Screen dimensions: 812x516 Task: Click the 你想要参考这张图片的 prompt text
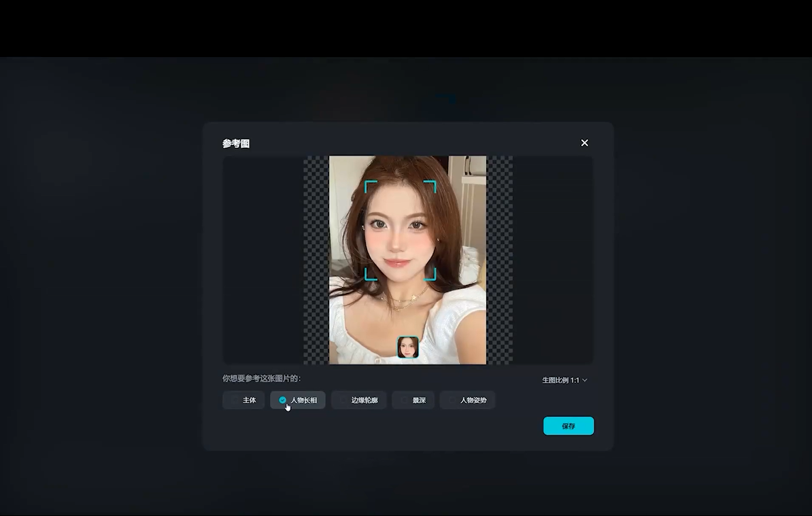[x=261, y=378]
